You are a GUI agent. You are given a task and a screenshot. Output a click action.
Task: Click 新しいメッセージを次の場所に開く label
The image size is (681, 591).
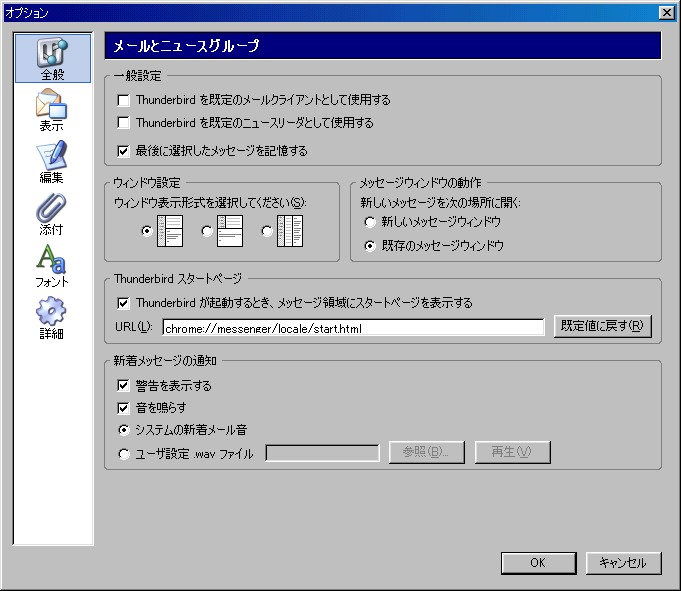click(440, 203)
